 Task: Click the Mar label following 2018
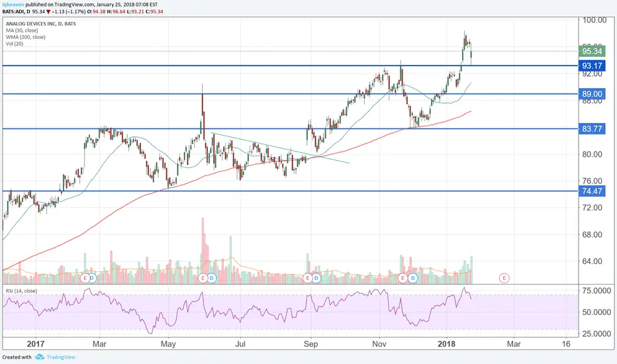click(514, 344)
